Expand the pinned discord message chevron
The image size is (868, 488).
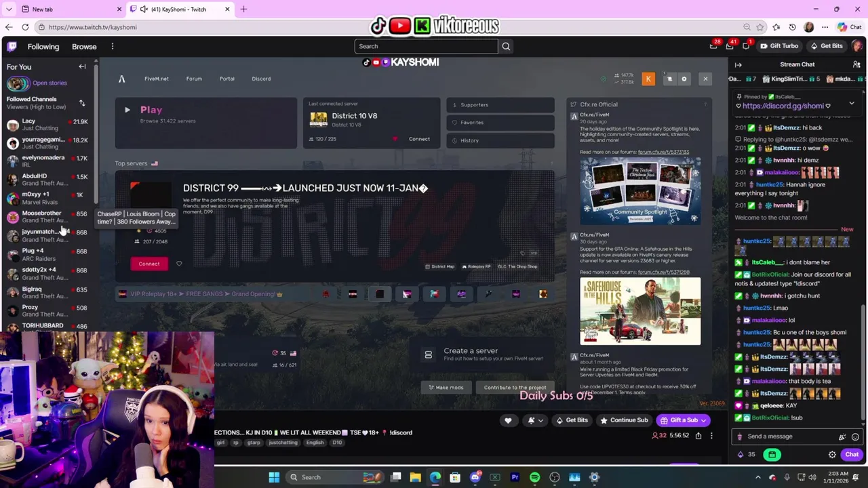[x=852, y=104]
